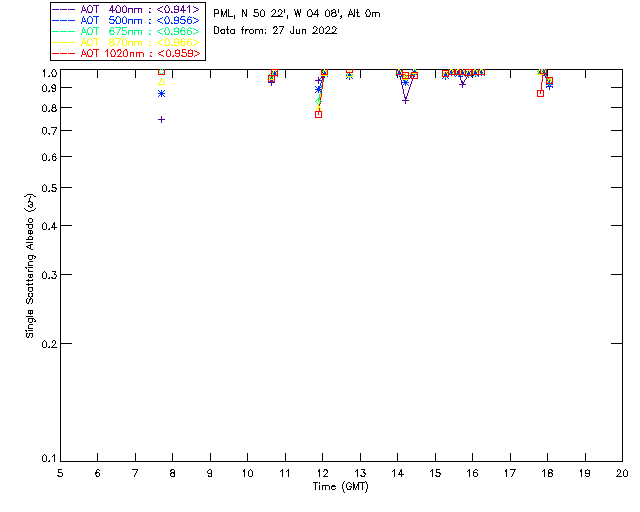The width and height of the screenshot is (640, 512).
Task: Click the yellow triangle marker near 7.7 GMT
Action: (x=161, y=82)
